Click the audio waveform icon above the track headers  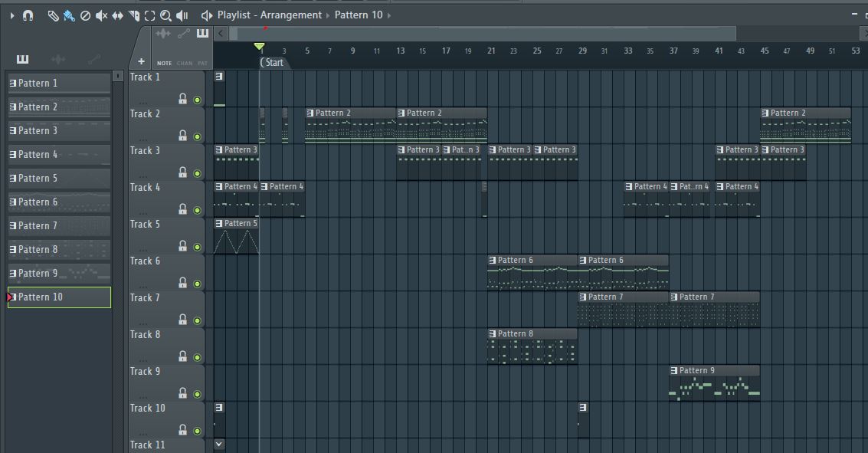coord(162,34)
